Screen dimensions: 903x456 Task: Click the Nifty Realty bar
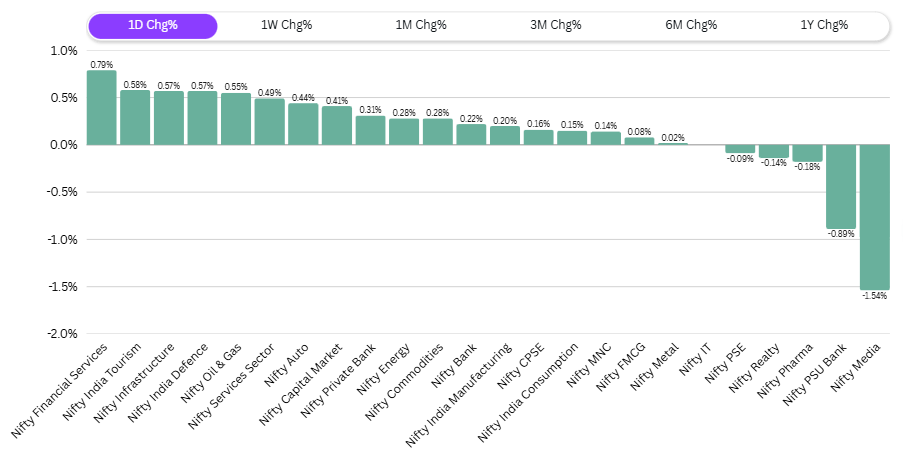coord(773,152)
